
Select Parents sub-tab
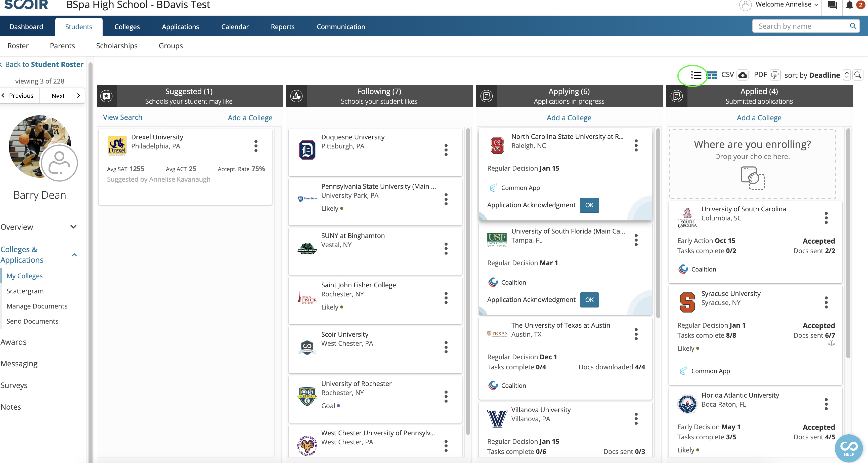[x=62, y=46]
